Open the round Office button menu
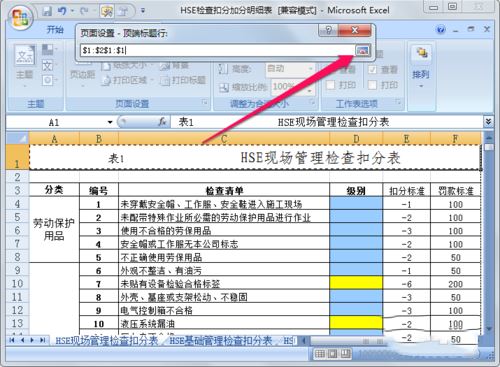The height and width of the screenshot is (367, 500). 21,17
